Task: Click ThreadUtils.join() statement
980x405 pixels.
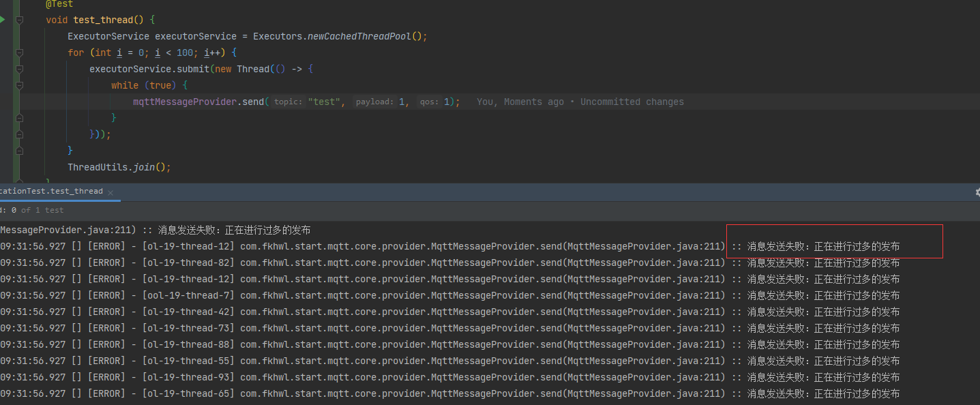Action: click(x=119, y=167)
